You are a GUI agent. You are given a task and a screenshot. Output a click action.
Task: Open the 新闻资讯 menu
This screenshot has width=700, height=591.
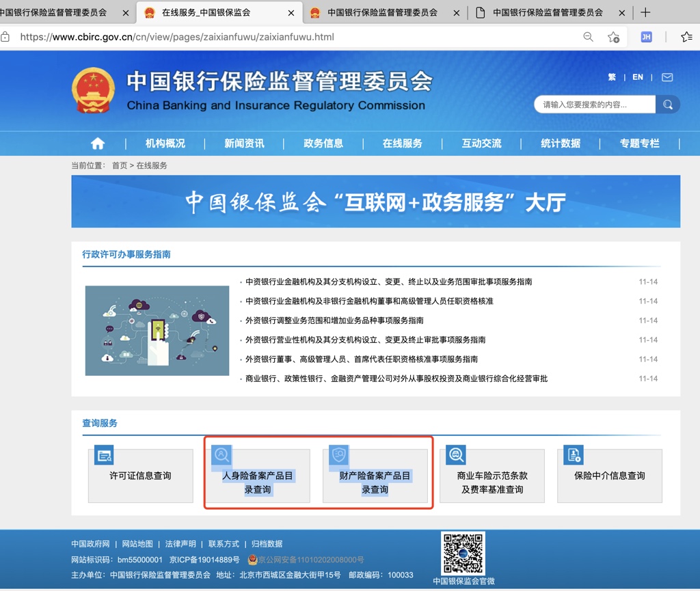244,143
